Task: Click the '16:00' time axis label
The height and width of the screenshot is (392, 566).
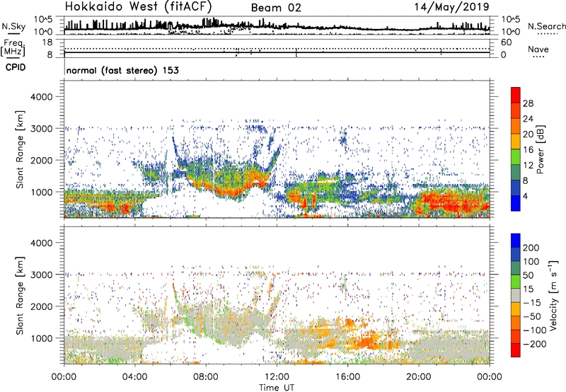Action: tap(347, 377)
